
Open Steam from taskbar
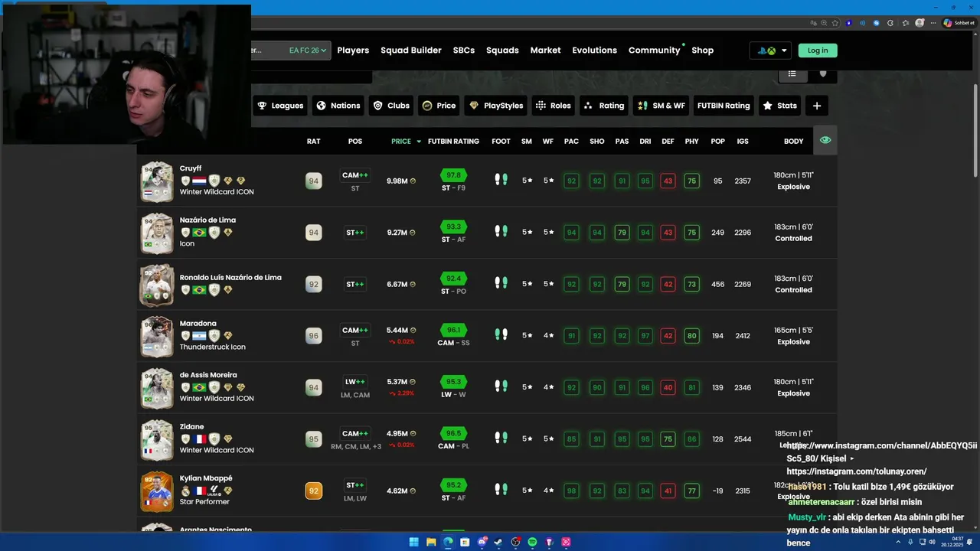pos(498,542)
